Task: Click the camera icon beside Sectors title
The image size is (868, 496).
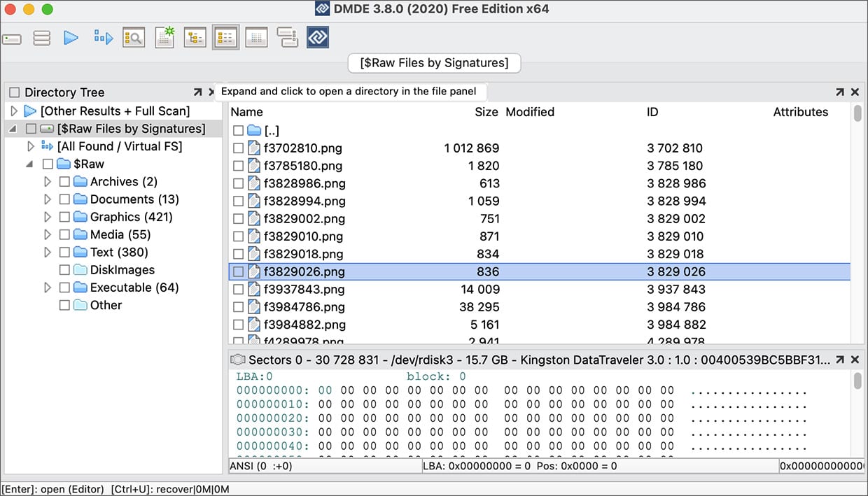Action: pyautogui.click(x=238, y=360)
